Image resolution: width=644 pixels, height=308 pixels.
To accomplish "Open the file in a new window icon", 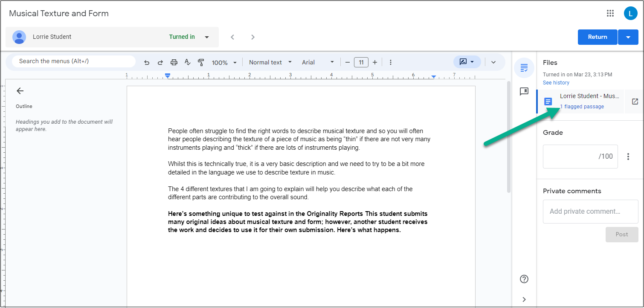I will (635, 102).
